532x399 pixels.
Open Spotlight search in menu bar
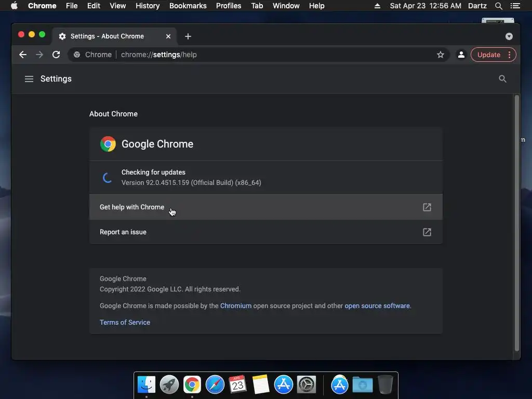pos(498,6)
